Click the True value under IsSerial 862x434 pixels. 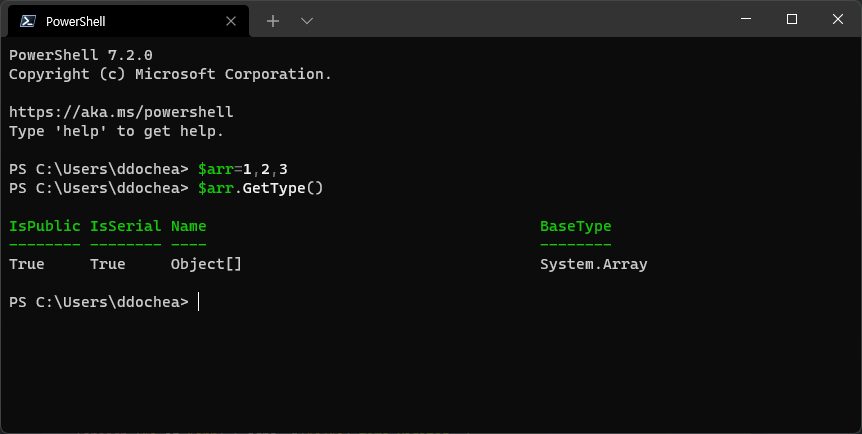pos(108,264)
